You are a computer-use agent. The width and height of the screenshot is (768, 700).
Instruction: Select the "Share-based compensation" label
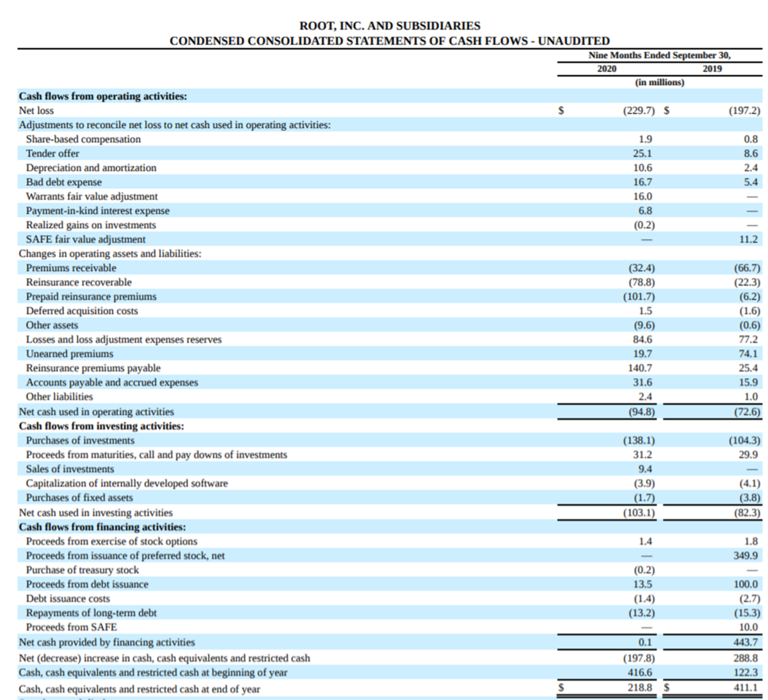[x=83, y=139]
